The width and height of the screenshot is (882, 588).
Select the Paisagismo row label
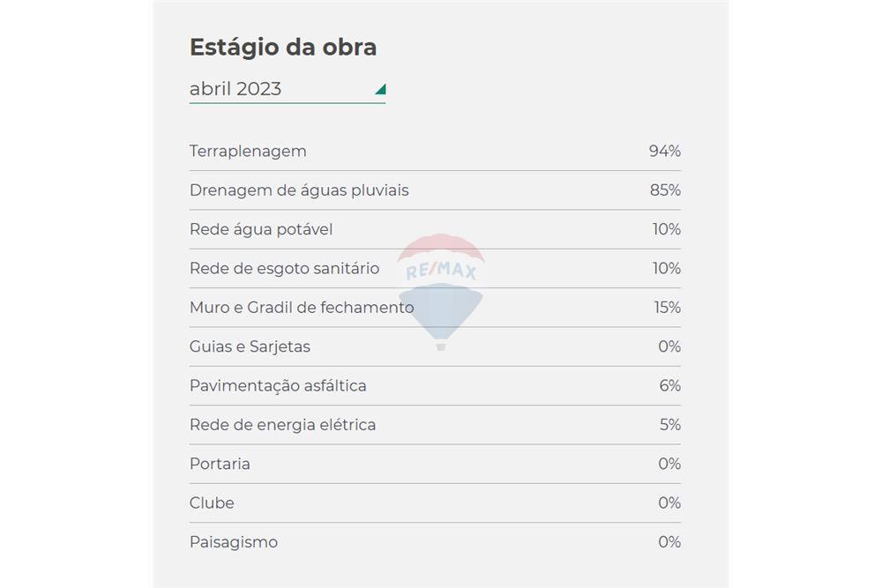click(x=234, y=542)
